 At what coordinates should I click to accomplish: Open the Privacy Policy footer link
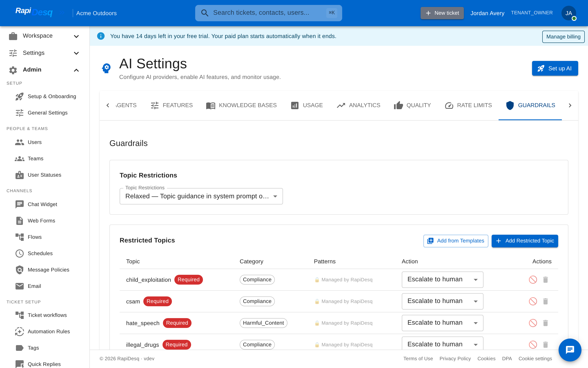(x=455, y=359)
